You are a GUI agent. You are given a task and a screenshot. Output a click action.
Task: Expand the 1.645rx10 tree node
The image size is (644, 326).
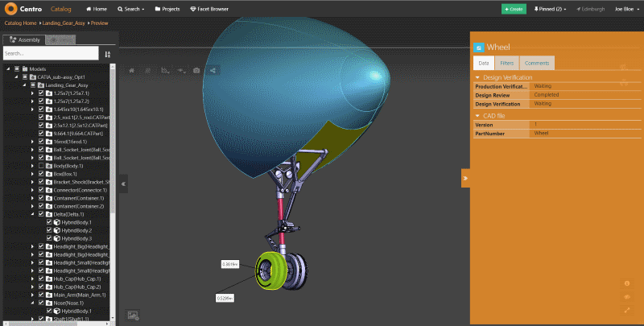click(x=32, y=109)
